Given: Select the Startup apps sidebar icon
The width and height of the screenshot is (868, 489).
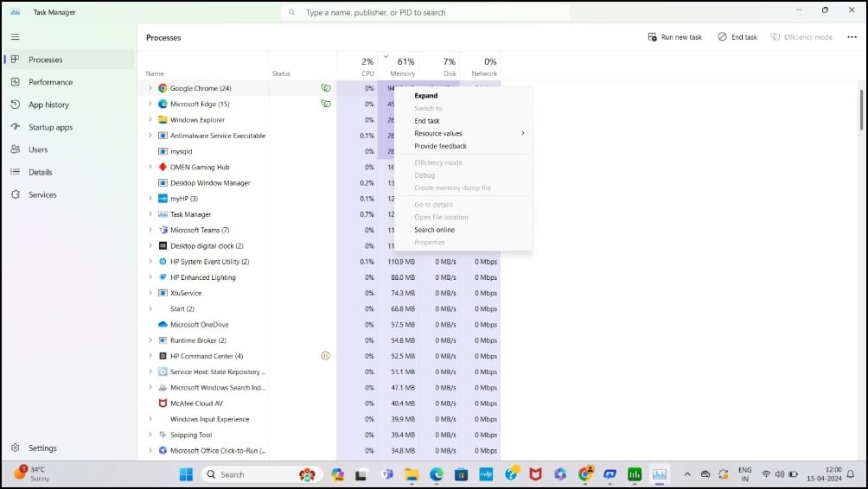Looking at the screenshot, I should [16, 127].
